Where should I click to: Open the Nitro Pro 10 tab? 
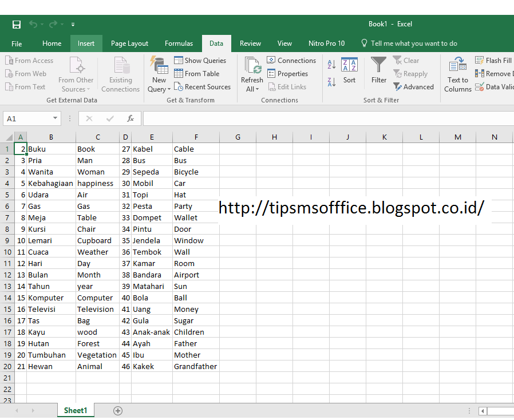[326, 43]
